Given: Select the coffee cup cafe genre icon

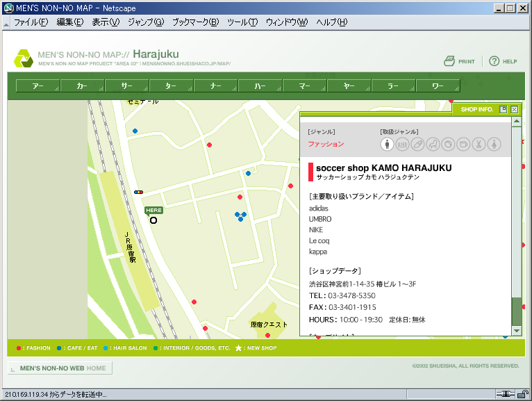Looking at the screenshot, I should [463, 145].
